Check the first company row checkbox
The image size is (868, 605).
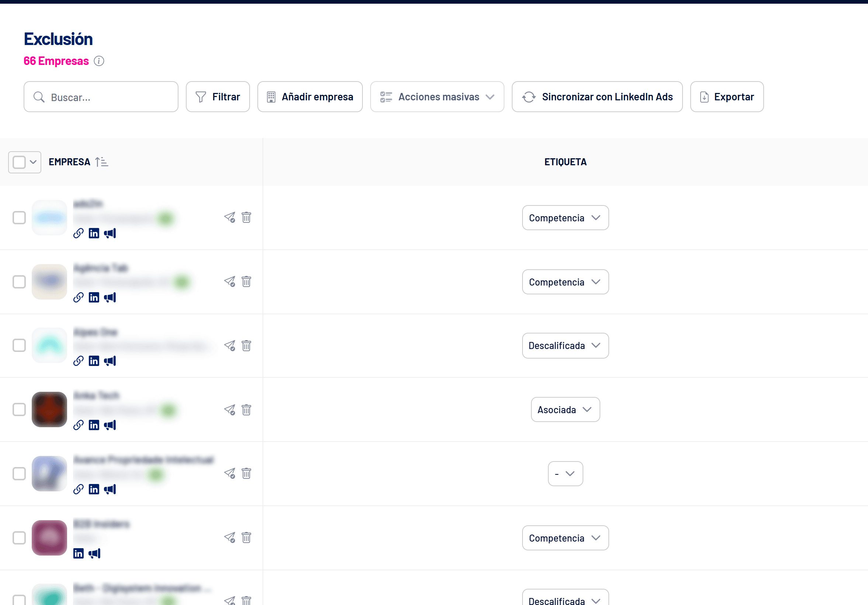19,218
